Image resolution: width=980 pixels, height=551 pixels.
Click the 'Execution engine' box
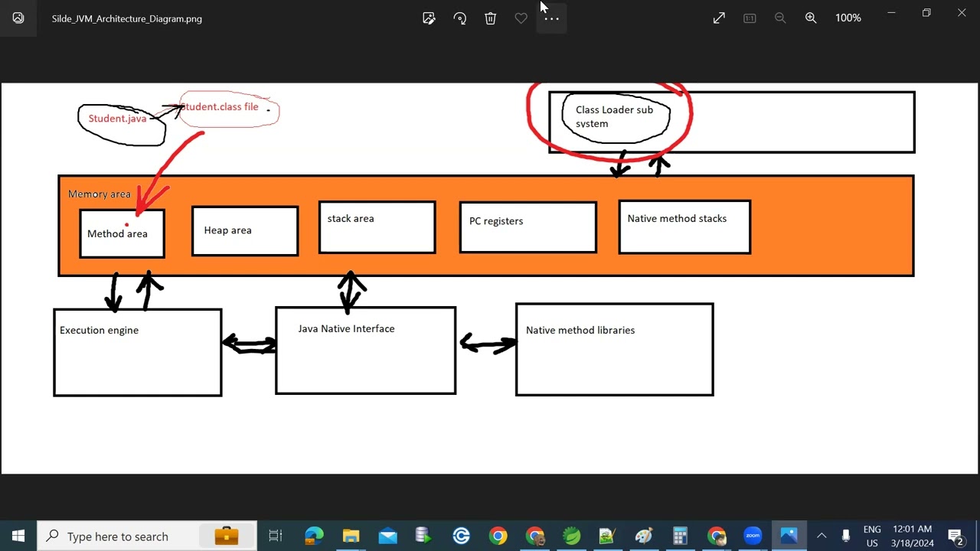[x=138, y=352]
